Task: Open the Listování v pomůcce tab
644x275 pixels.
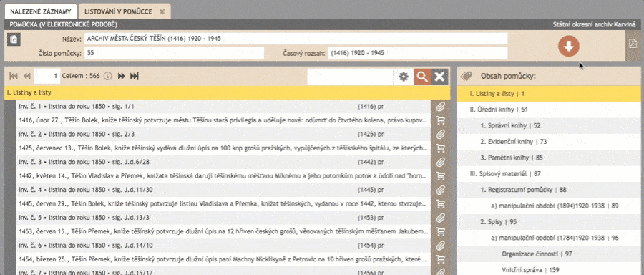Action: pyautogui.click(x=118, y=11)
